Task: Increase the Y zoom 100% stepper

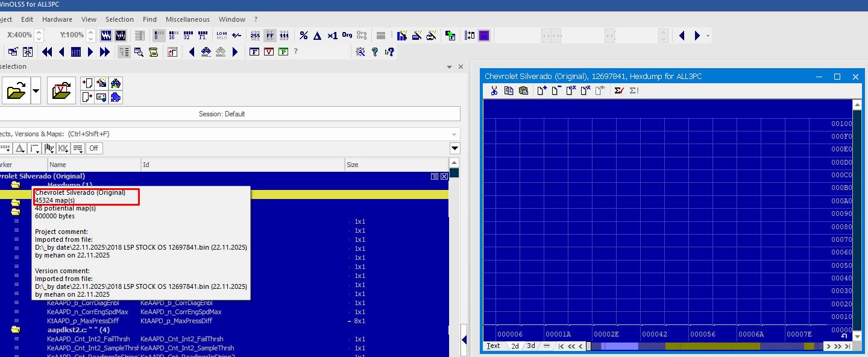Action: pyautogui.click(x=90, y=32)
